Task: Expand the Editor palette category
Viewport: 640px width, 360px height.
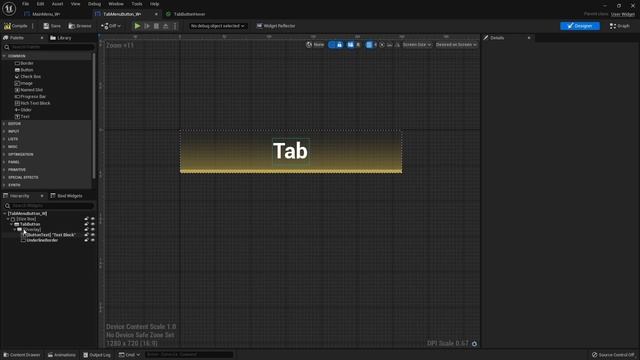Action: pyautogui.click(x=4, y=124)
